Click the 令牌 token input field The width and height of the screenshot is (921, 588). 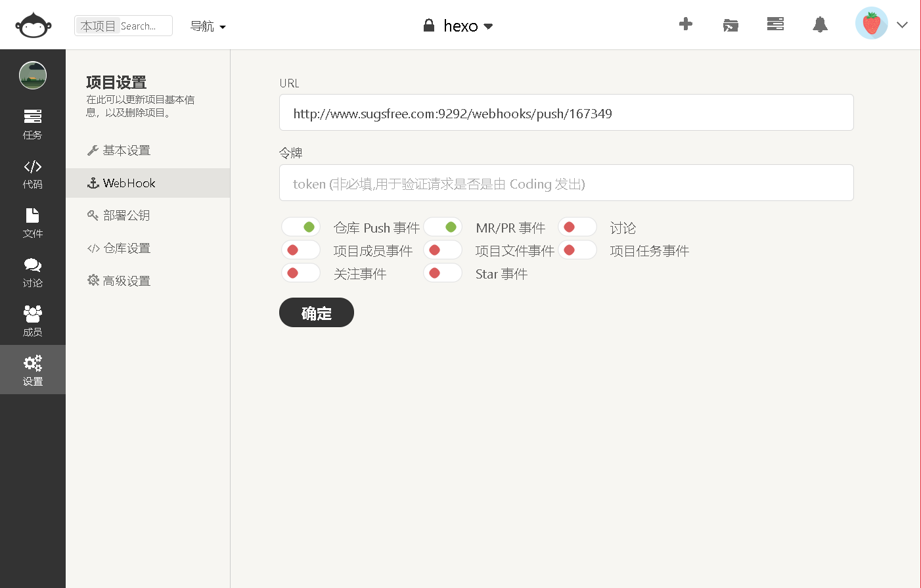pyautogui.click(x=566, y=183)
